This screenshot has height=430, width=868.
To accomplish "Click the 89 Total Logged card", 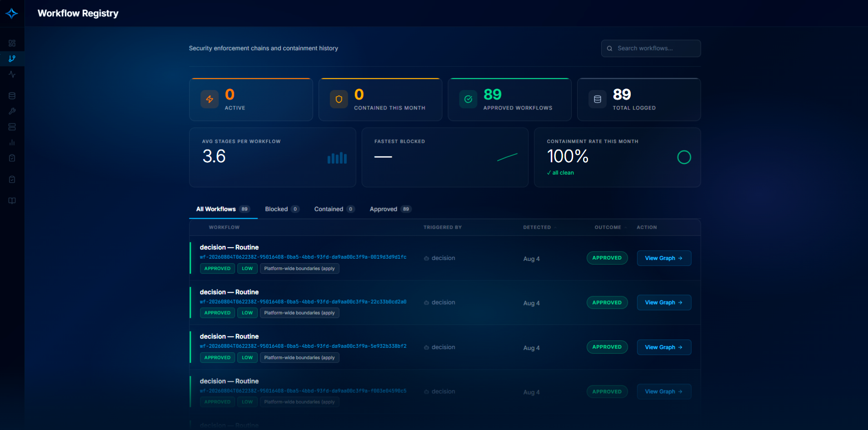I will pos(639,100).
